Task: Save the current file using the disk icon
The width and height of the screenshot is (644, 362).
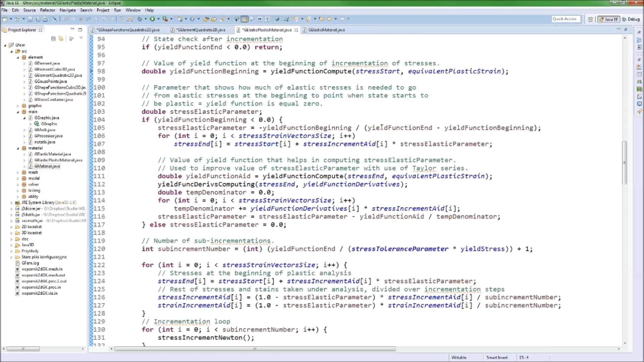Action: tap(30, 19)
